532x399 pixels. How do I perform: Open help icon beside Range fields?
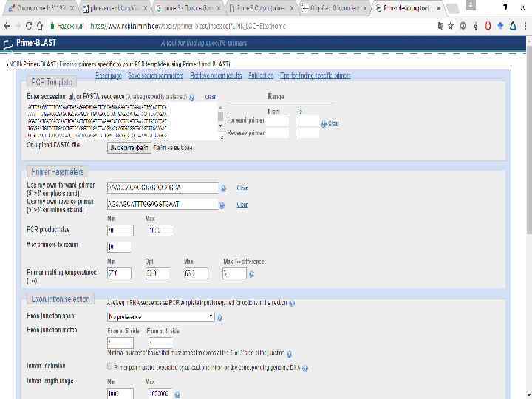324,124
